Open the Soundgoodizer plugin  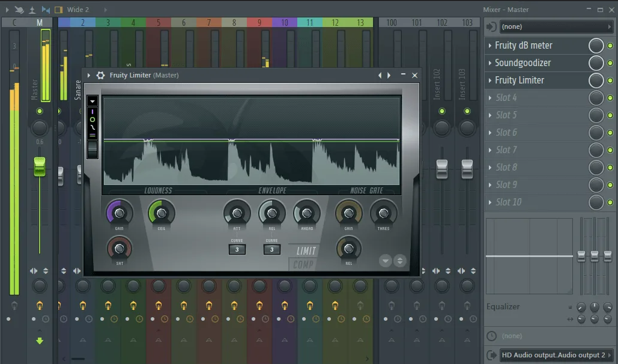pos(523,63)
